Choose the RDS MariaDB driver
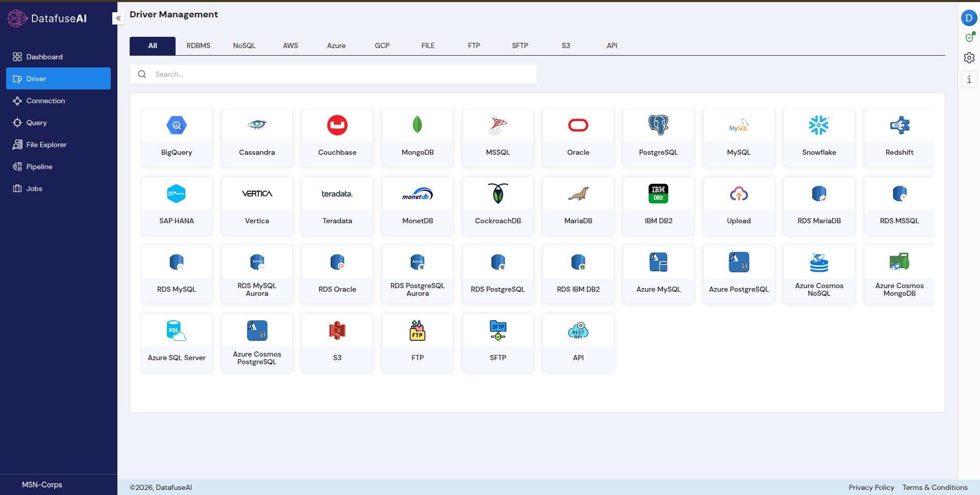 click(x=819, y=206)
